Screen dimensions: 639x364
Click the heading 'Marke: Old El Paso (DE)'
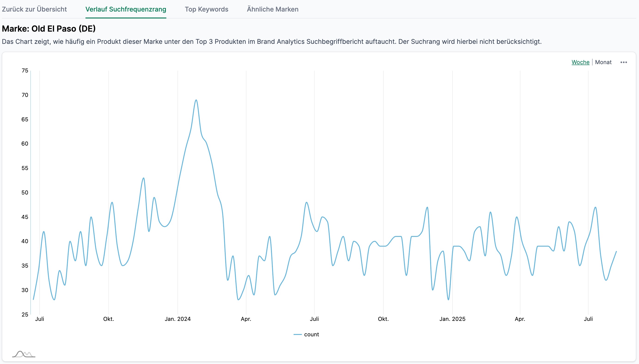[49, 29]
